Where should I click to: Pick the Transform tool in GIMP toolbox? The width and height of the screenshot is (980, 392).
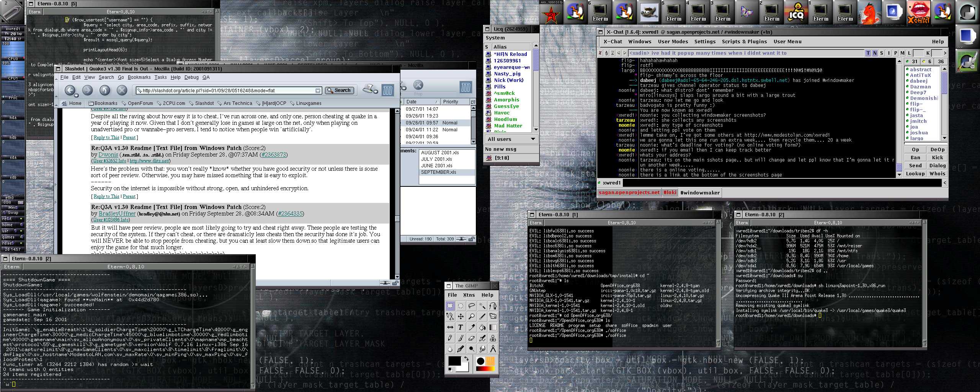coord(493,316)
